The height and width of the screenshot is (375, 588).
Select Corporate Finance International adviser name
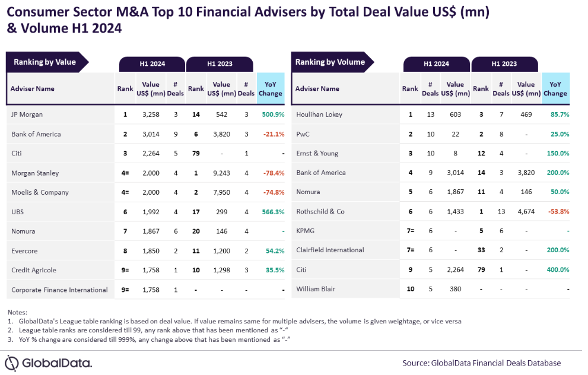click(59, 290)
